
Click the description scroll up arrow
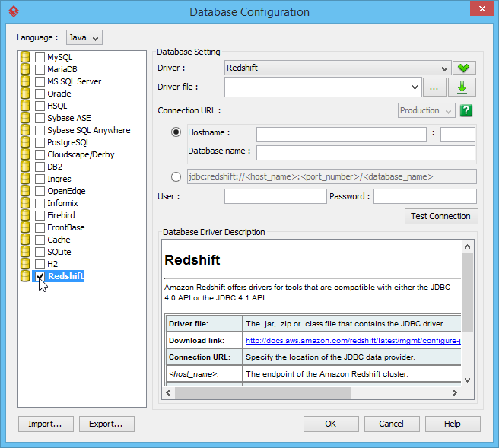(x=467, y=246)
